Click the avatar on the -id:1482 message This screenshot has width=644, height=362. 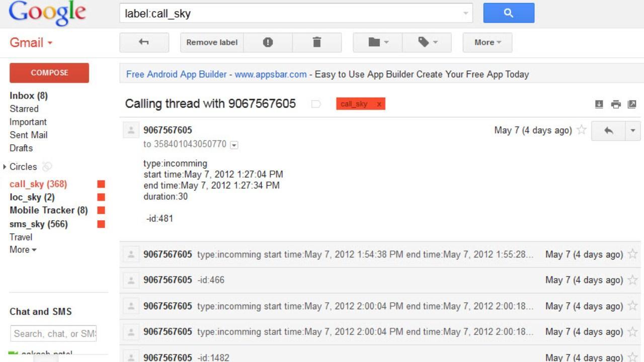pyautogui.click(x=131, y=357)
